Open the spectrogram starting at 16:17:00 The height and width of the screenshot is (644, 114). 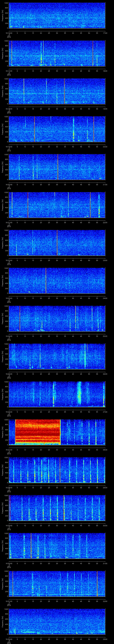point(57,53)
